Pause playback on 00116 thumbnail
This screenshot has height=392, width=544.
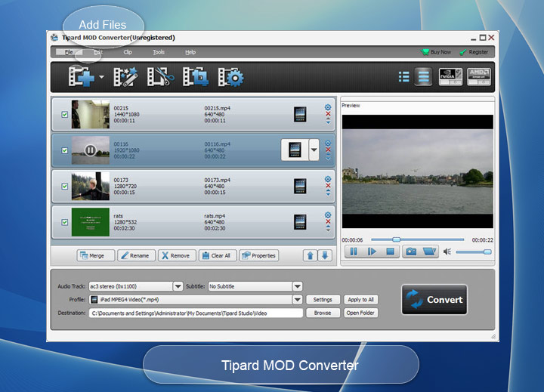(90, 150)
